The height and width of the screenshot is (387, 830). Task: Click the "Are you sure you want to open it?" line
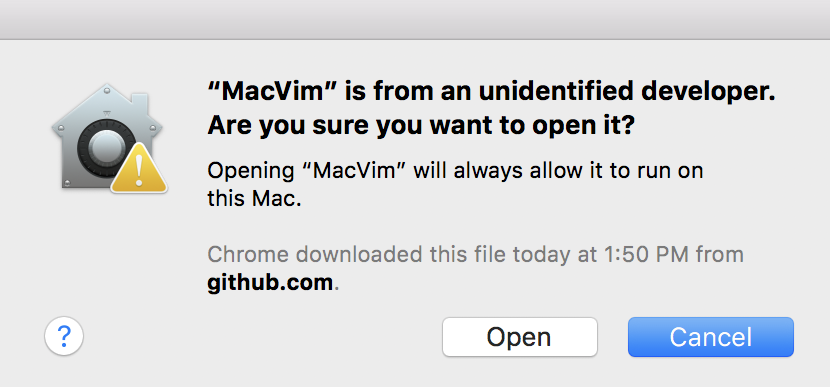click(x=420, y=127)
